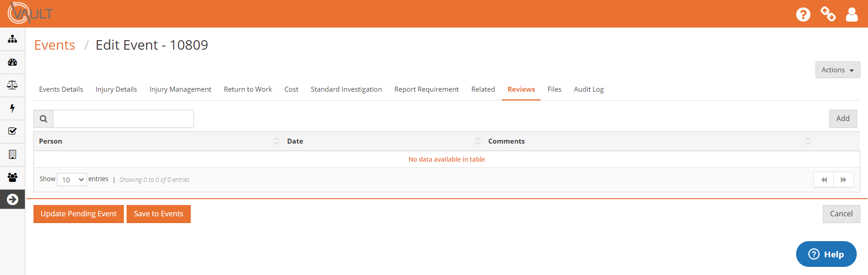The height and width of the screenshot is (275, 868).
Task: Open the lightning bolt events sidebar icon
Action: point(13,108)
